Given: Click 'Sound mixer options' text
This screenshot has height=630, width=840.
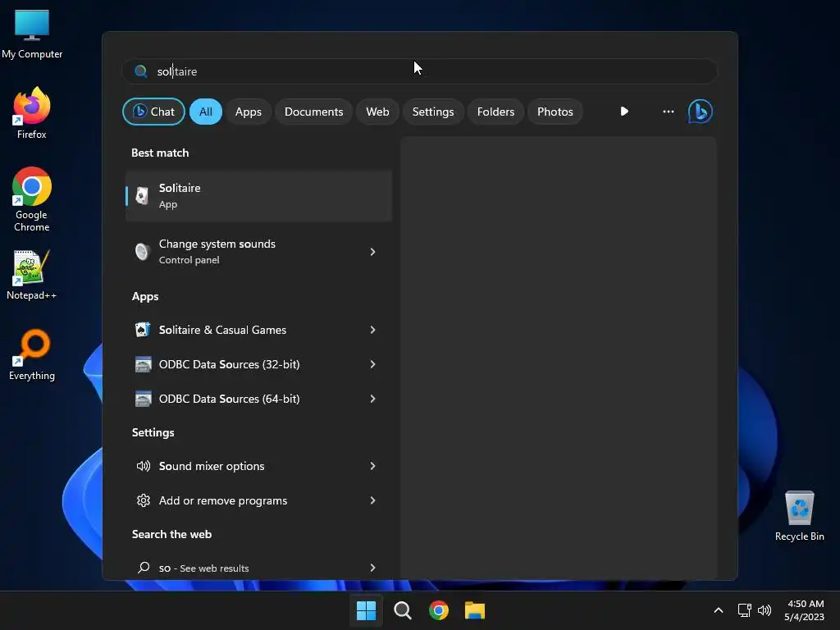Looking at the screenshot, I should point(212,466).
